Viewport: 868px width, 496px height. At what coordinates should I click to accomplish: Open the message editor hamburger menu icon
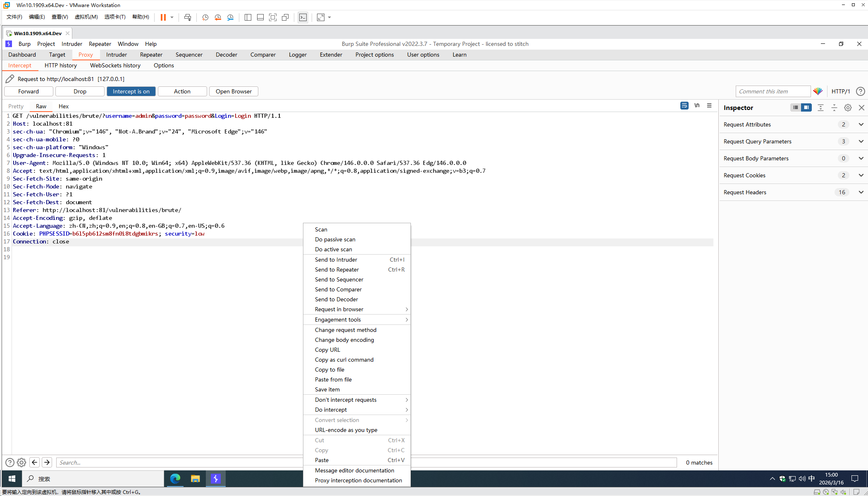709,106
